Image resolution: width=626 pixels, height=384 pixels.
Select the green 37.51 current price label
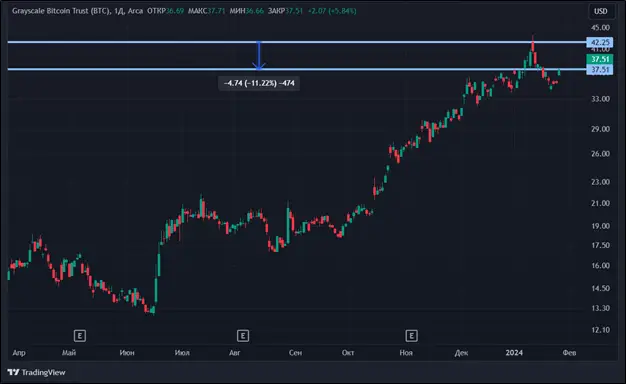(600, 59)
